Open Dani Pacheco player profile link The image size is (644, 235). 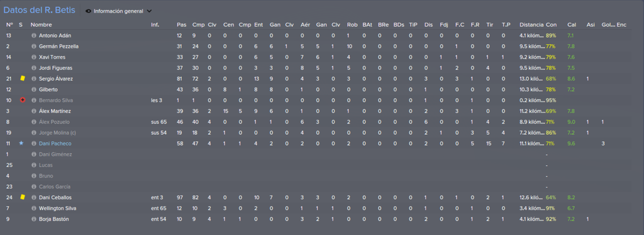click(55, 143)
